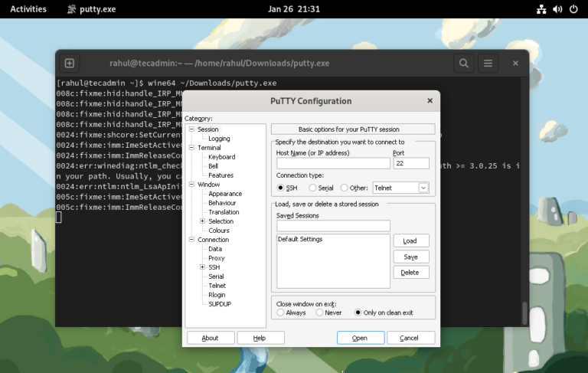
Task: Expand the SSH tree node
Action: (x=202, y=267)
